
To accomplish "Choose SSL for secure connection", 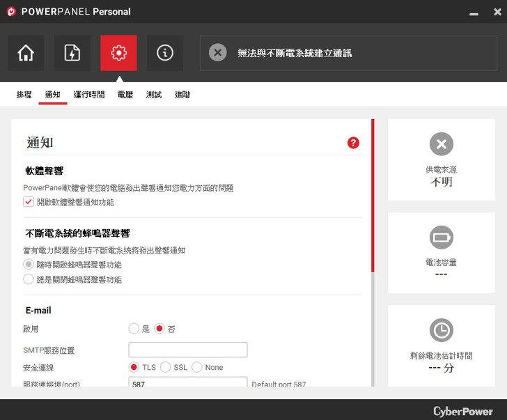I will point(166,367).
